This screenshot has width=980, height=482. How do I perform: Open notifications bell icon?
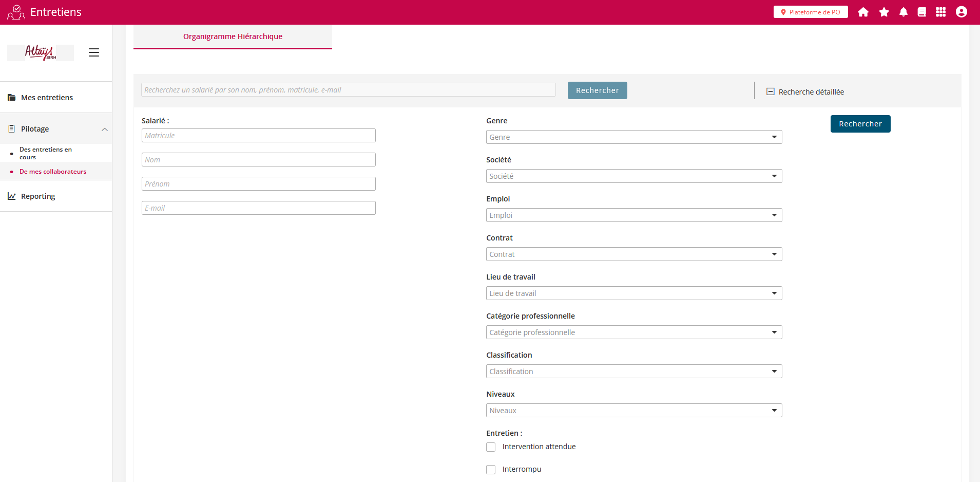(903, 12)
